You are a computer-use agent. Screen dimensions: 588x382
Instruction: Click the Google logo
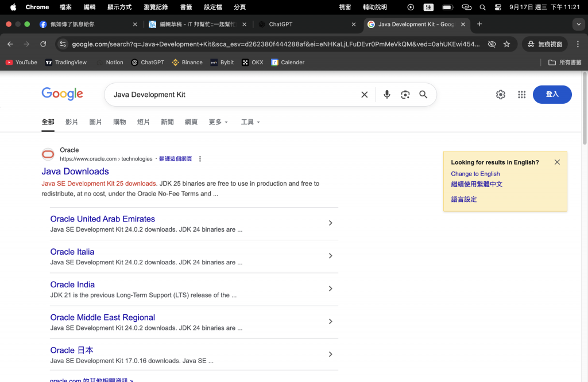[62, 94]
